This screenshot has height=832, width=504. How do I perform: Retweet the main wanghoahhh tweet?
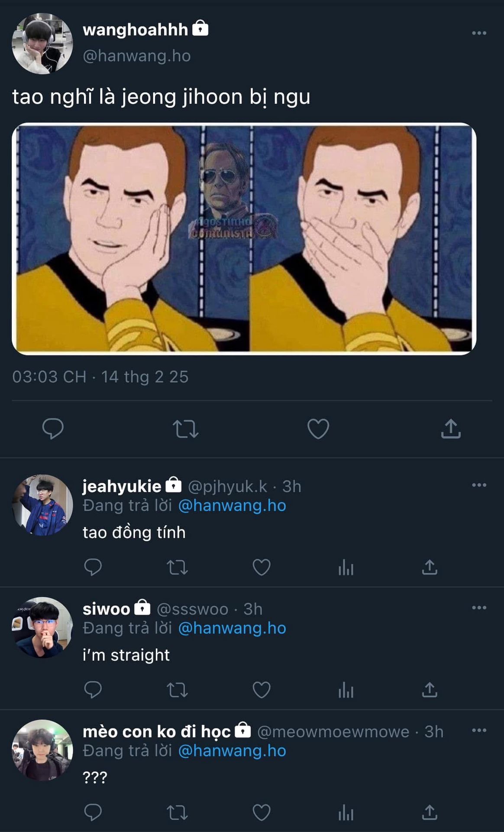point(185,429)
